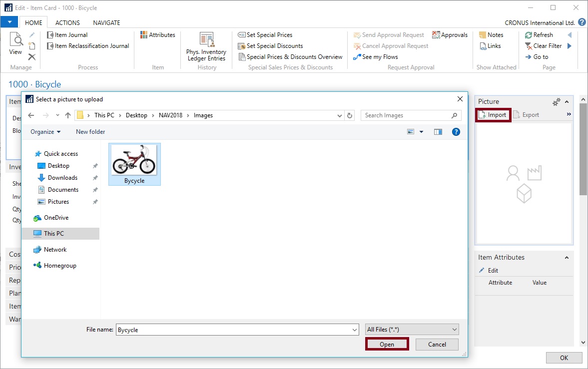This screenshot has height=369, width=588.
Task: Click the up-folder arrow in dialog
Action: point(68,115)
